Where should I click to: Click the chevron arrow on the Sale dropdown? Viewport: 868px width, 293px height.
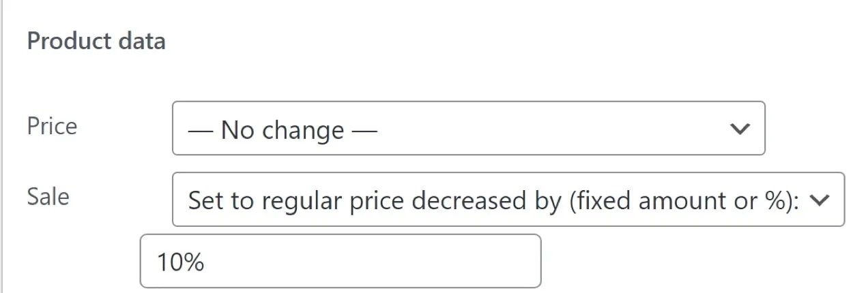click(x=822, y=200)
